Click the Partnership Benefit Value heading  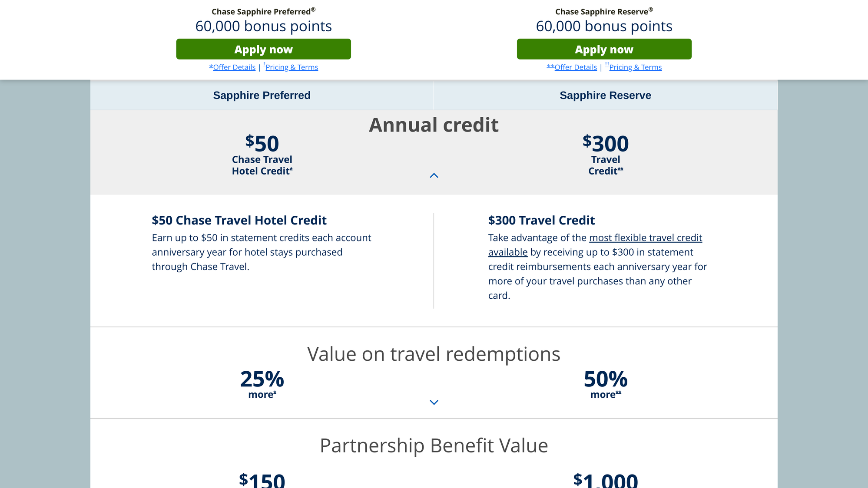434,445
